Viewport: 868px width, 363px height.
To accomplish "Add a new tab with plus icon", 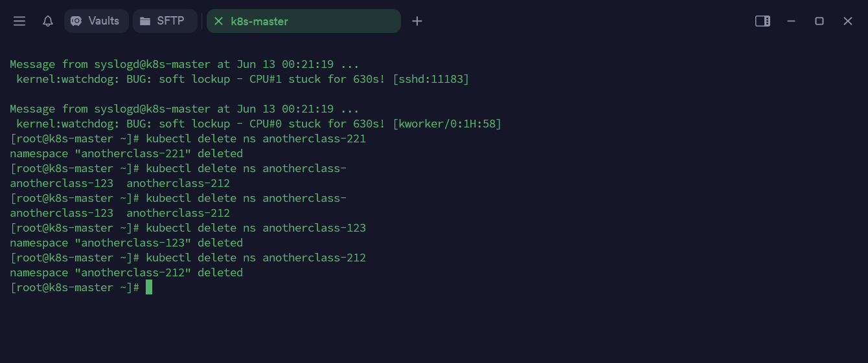I will [417, 21].
